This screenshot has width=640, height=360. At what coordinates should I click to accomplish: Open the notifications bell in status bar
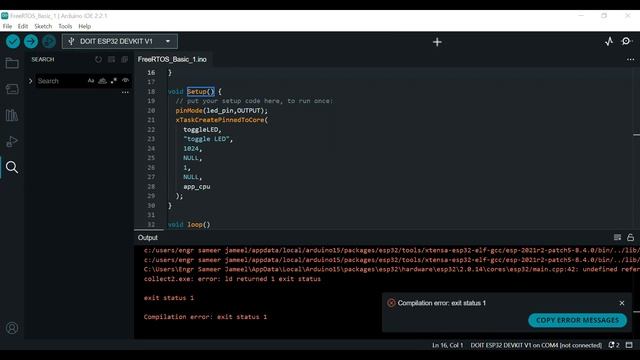pos(613,345)
